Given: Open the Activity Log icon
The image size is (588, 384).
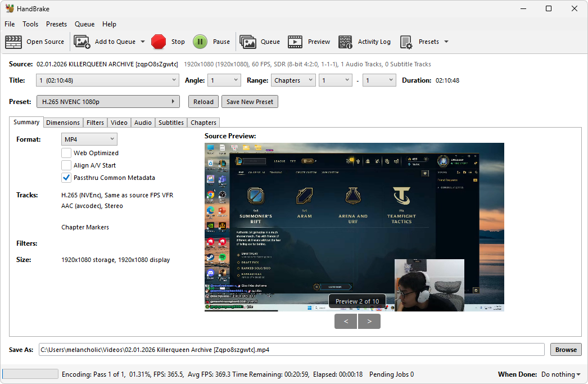Looking at the screenshot, I should coord(345,42).
